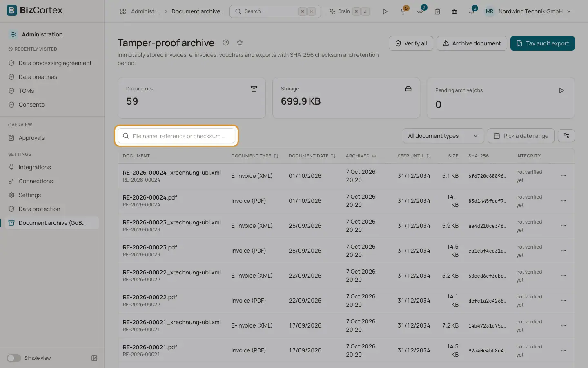Sort by Archived column
This screenshot has width=588, height=368.
tap(361, 156)
